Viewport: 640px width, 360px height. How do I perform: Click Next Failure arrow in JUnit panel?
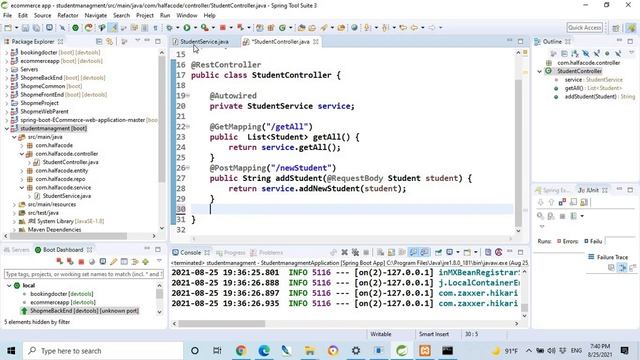(540, 202)
